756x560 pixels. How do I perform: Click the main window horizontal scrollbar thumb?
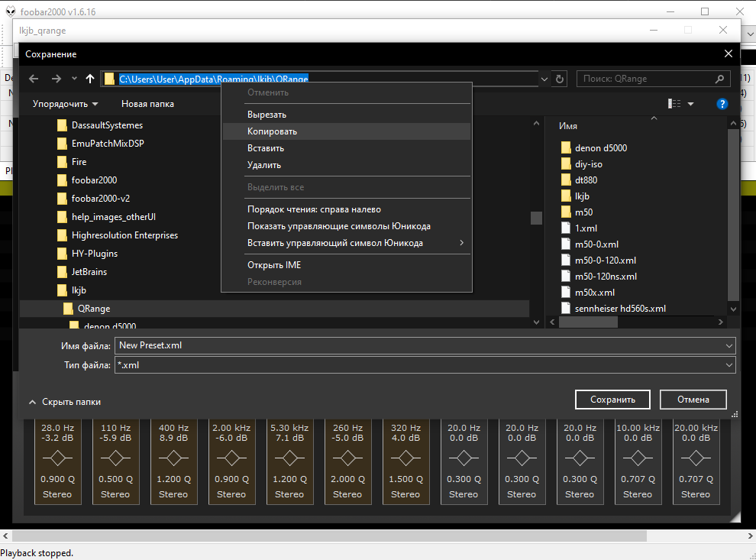(x=329, y=536)
